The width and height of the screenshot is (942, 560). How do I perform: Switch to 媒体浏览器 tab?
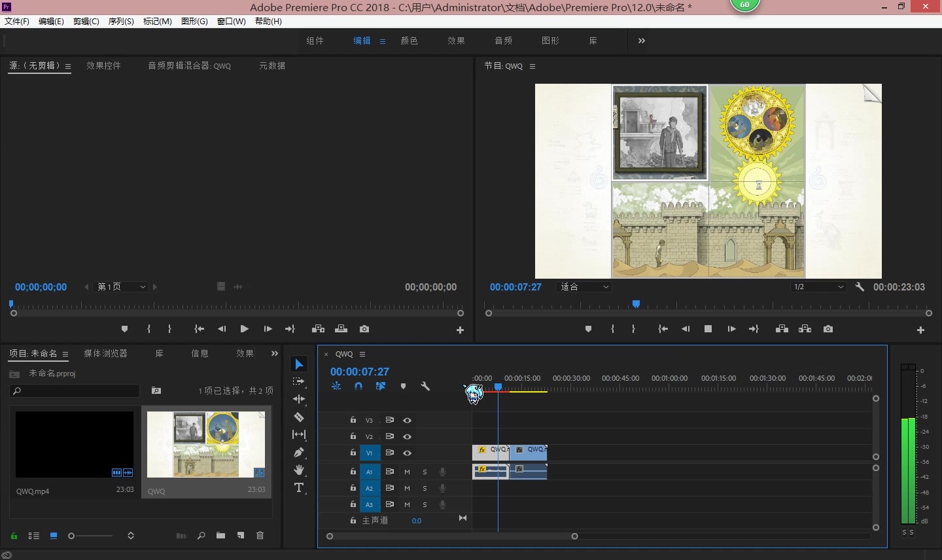[x=105, y=353]
